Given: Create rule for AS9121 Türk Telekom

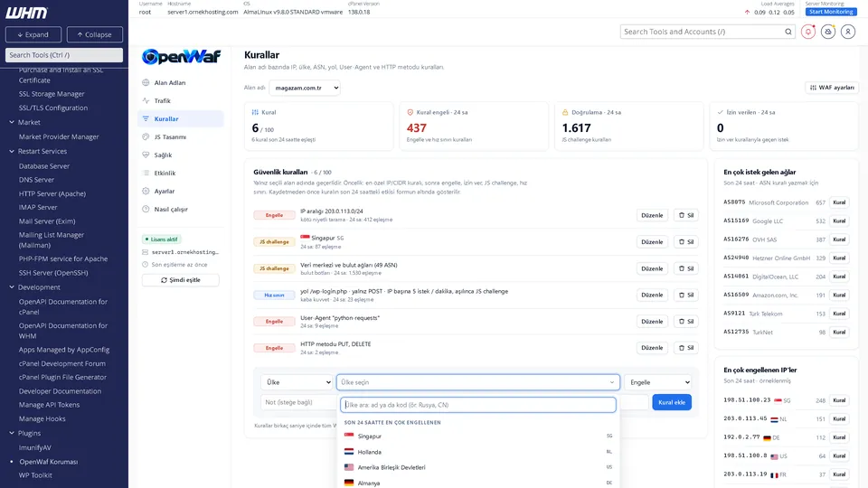Looking at the screenshot, I should click(839, 314).
